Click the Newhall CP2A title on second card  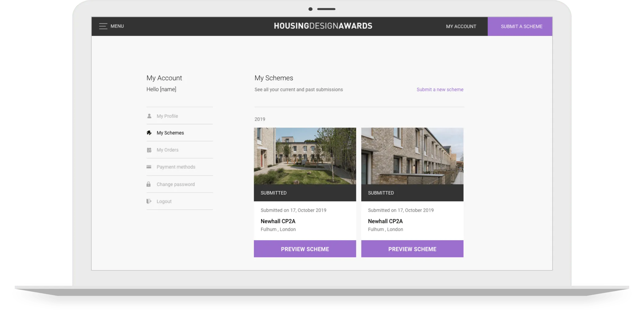(x=385, y=221)
